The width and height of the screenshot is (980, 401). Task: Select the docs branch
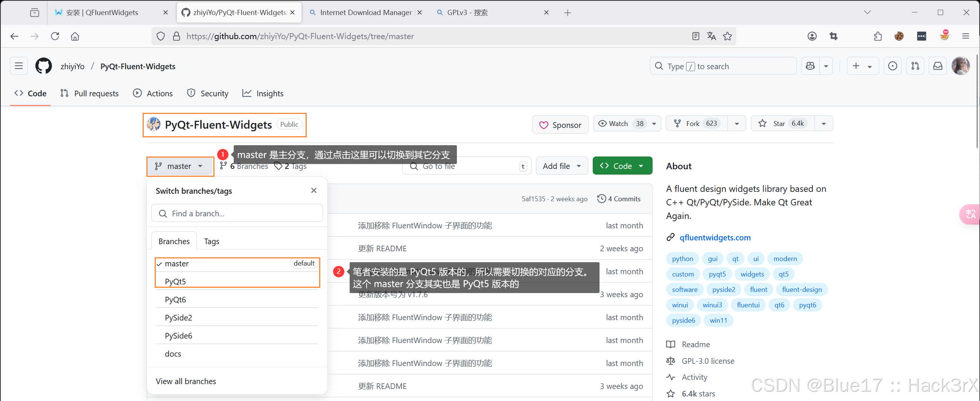(237, 354)
